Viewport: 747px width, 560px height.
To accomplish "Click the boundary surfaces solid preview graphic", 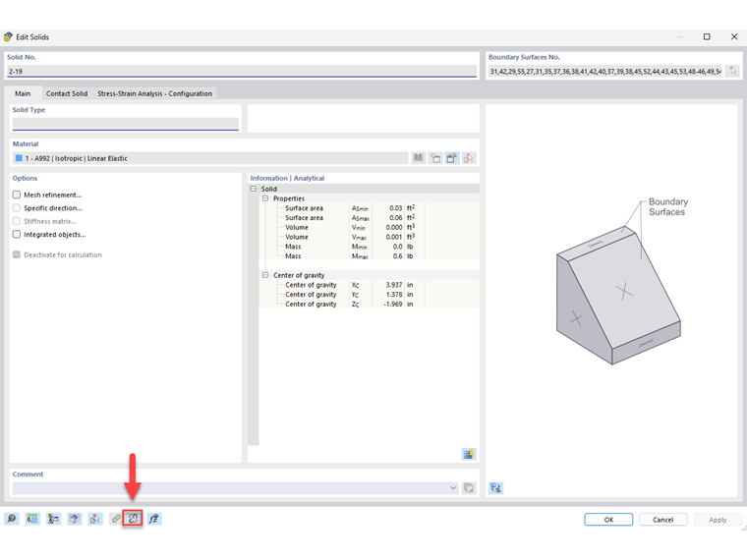I will click(x=618, y=296).
